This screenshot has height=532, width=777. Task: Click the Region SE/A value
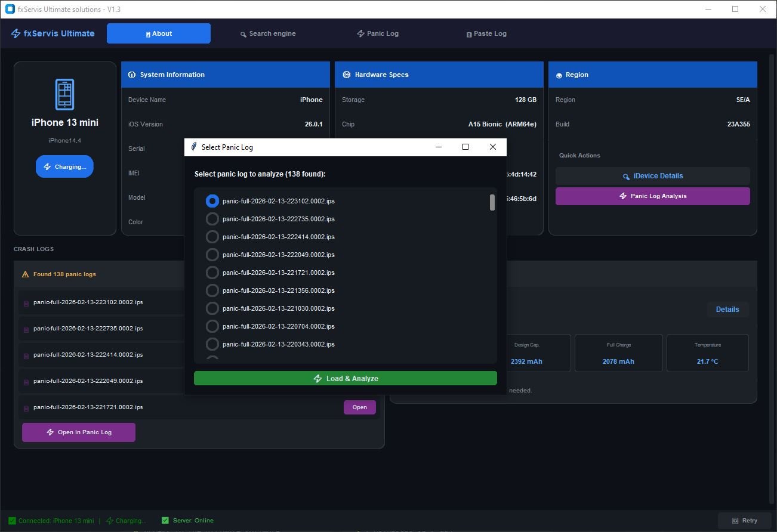click(743, 100)
